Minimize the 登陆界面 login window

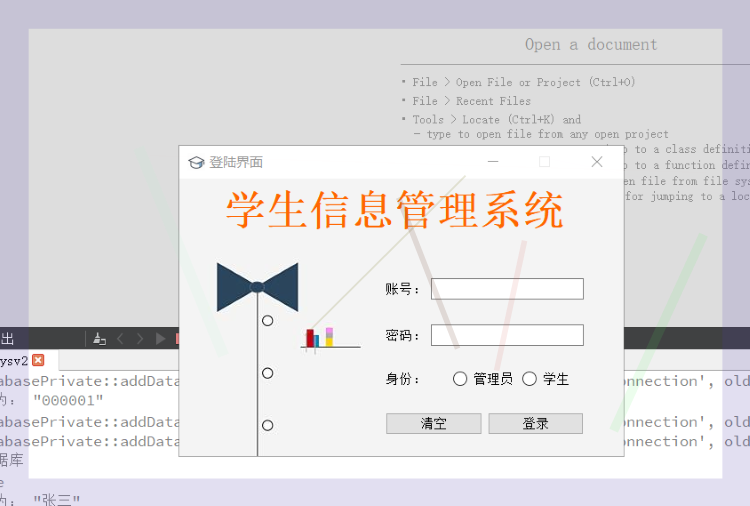click(493, 162)
